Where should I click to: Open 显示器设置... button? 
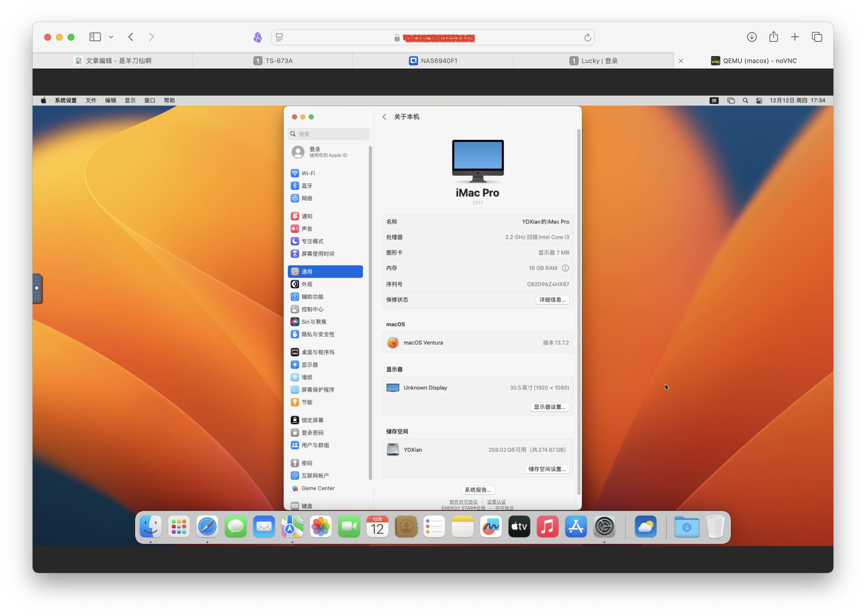click(x=549, y=407)
